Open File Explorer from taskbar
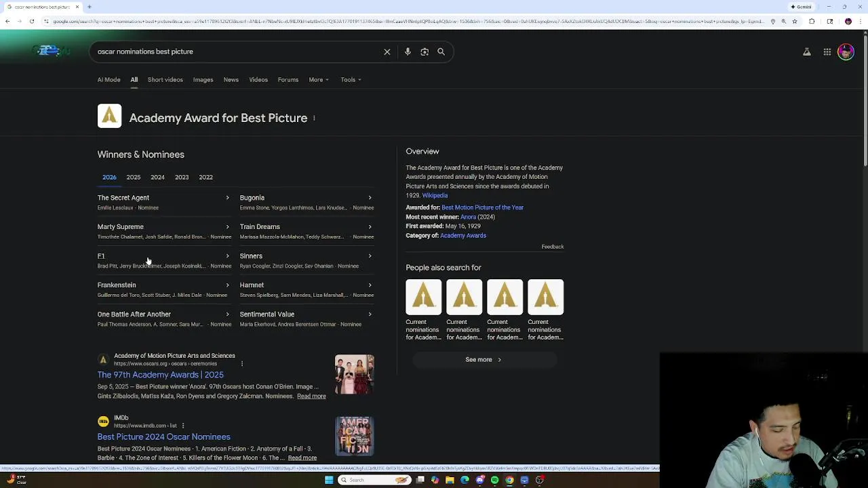 coord(450,480)
